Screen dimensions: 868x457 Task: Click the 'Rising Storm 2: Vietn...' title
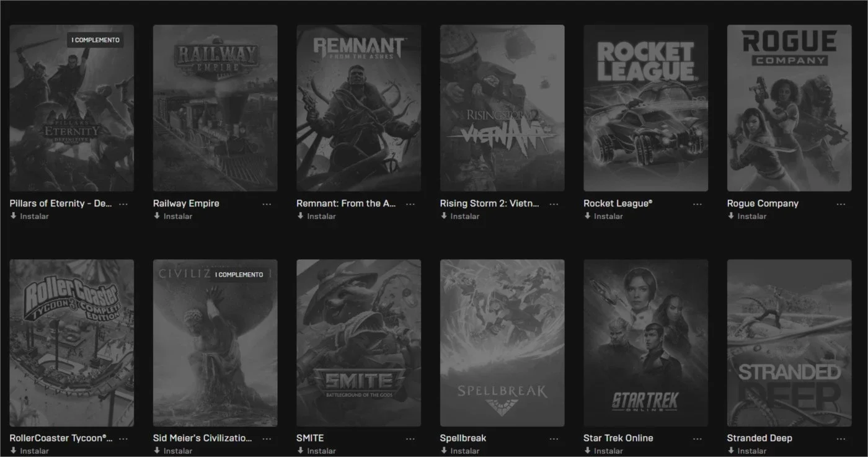490,203
